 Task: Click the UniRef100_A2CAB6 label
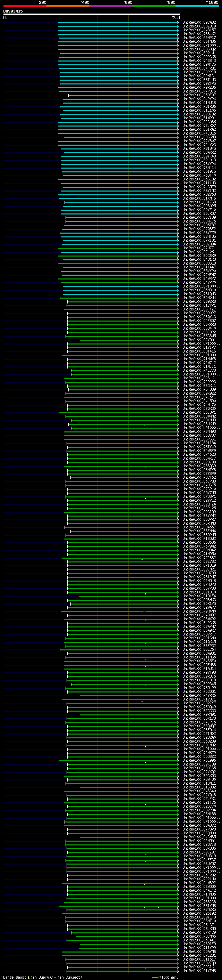[199, 122]
